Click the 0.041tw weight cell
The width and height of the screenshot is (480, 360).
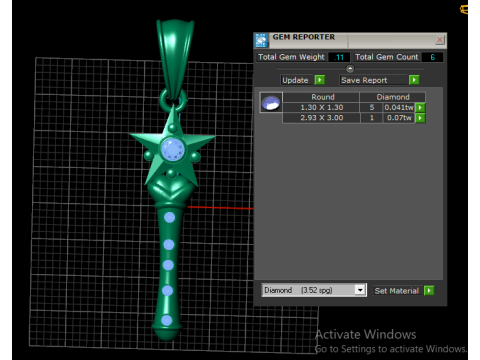(x=399, y=107)
